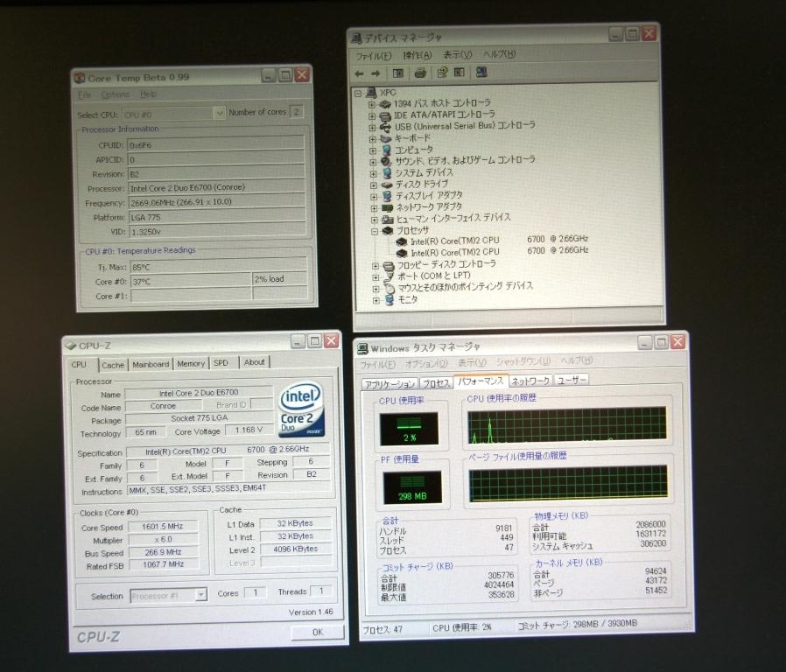The height and width of the screenshot is (672, 786).
Task: Select the ports (COM and LPT) category icon
Action: pyautogui.click(x=389, y=276)
